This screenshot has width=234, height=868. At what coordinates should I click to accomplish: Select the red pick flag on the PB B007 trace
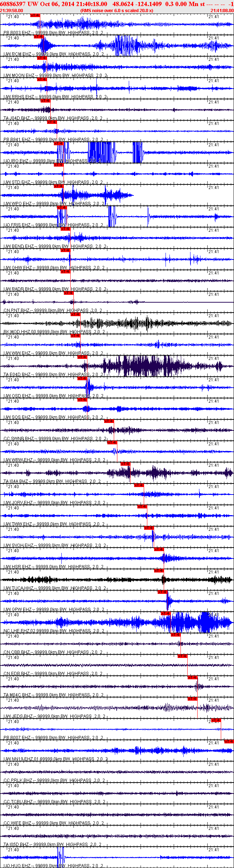[x=216, y=720]
